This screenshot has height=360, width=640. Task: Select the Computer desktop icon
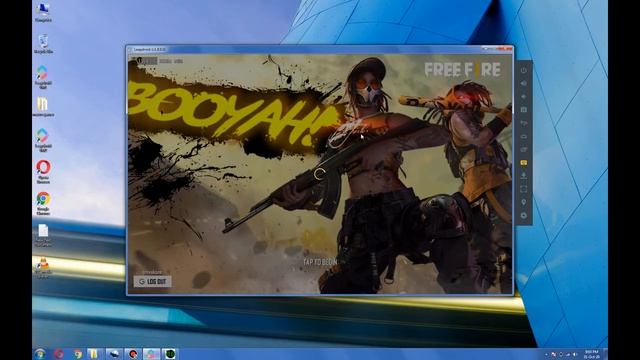coord(43,13)
